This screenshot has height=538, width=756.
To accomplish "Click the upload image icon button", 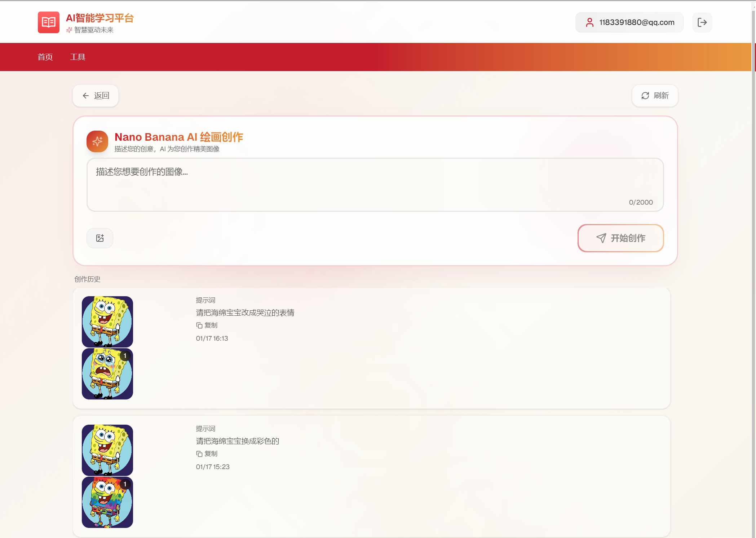I will [x=100, y=238].
